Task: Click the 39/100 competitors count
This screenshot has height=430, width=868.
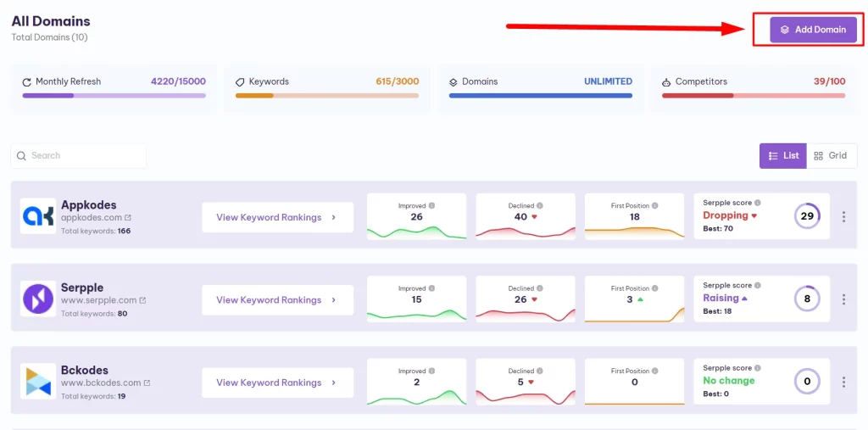Action: tap(829, 81)
